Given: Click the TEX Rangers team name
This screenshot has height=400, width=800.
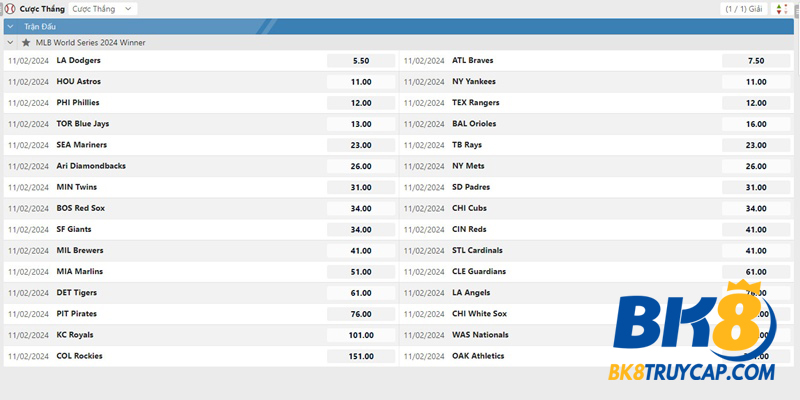Looking at the screenshot, I should (x=476, y=103).
